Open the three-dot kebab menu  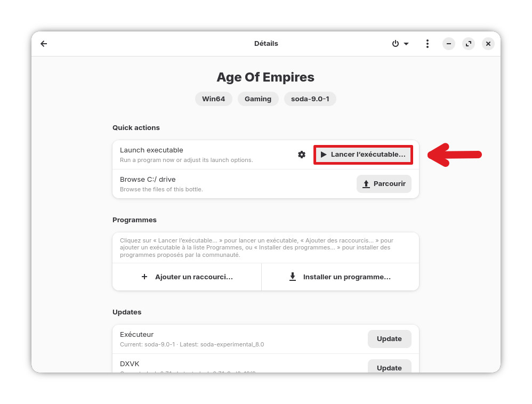point(427,44)
